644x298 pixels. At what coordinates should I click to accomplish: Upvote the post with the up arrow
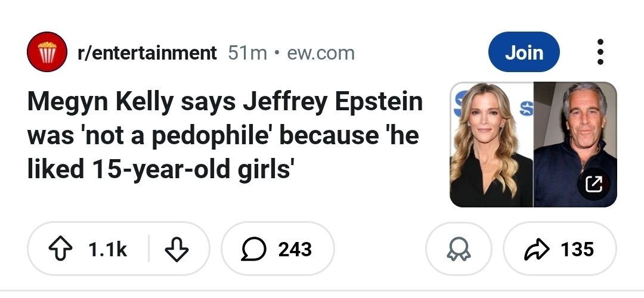61,249
